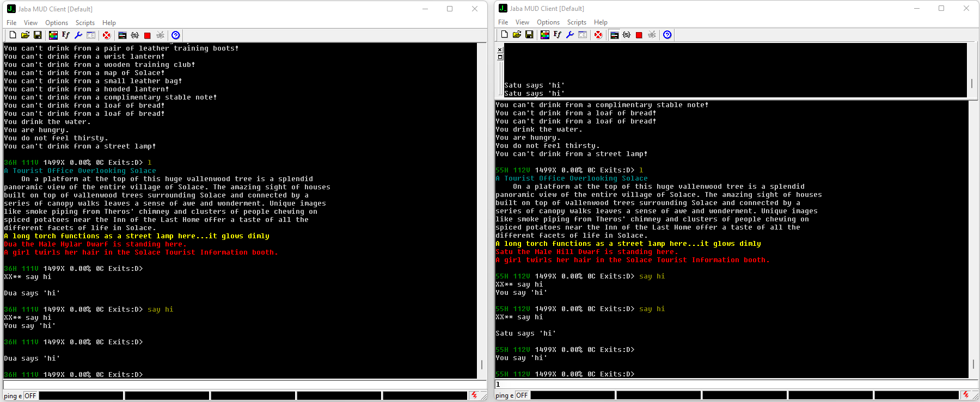Click left window output scrollbar thumb
980x402 pixels.
pos(482,364)
